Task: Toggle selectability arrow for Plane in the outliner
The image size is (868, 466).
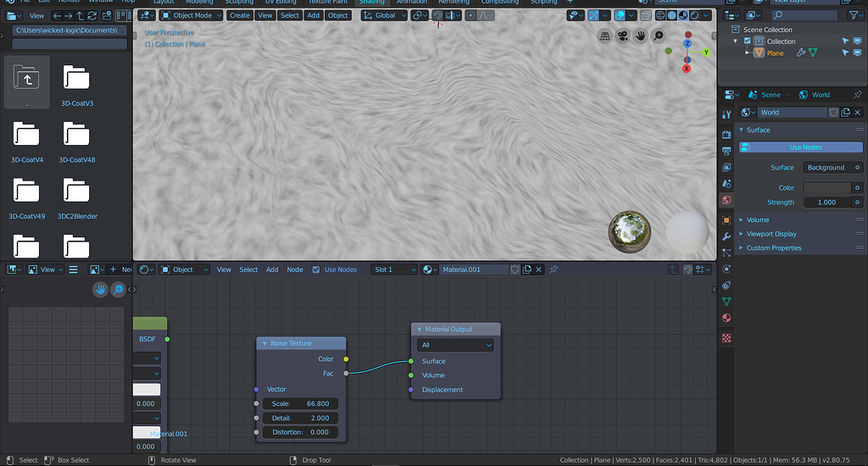Action: click(845, 53)
